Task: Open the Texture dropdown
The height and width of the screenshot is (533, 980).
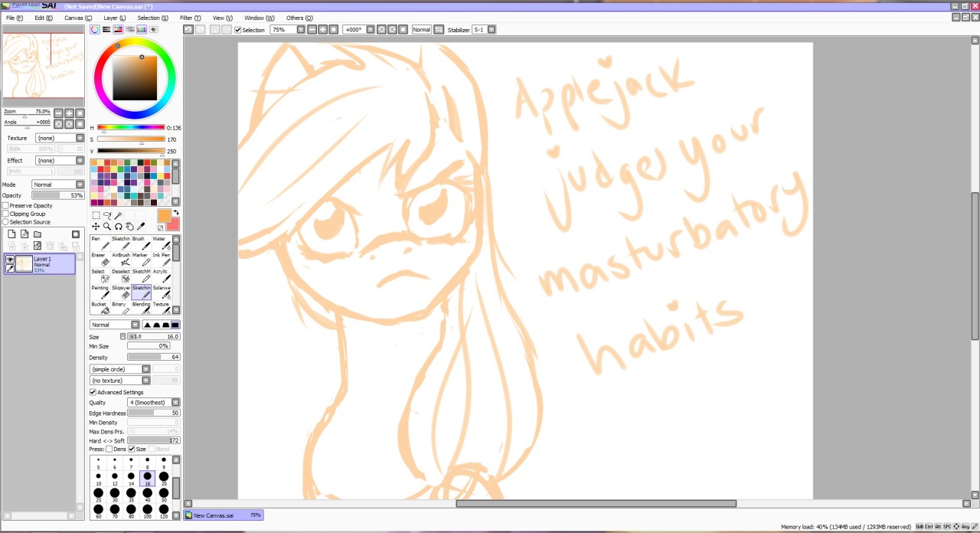Action: tap(60, 138)
